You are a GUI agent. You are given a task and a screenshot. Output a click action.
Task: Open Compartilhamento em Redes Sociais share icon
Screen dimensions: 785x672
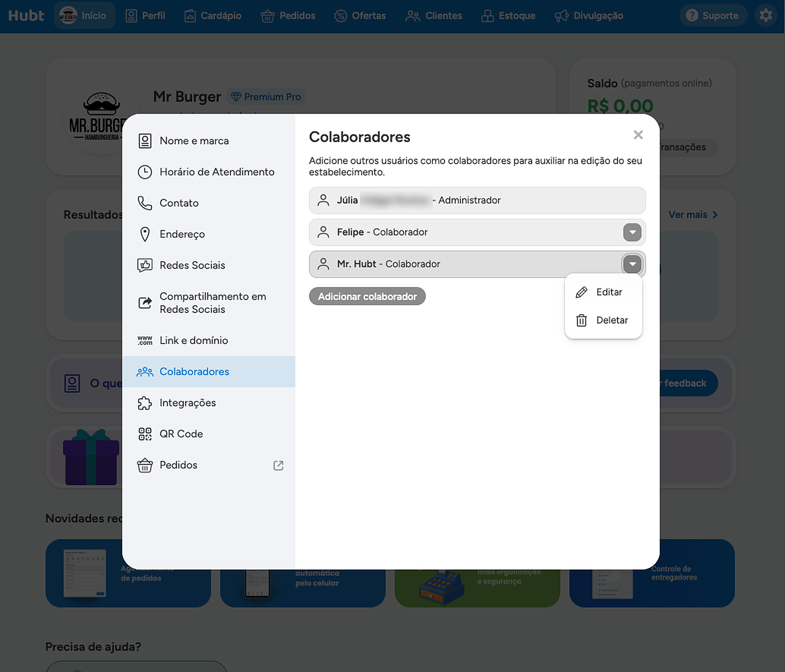[x=145, y=303]
